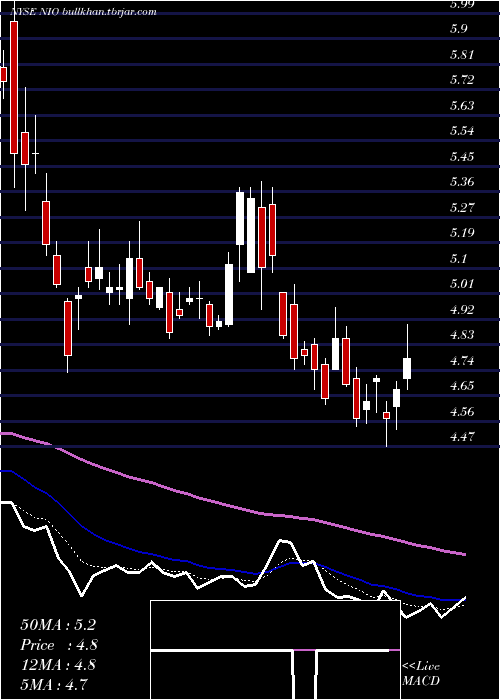The image size is (500, 700).
Task: Click the 5.1 price axis label
Action: pyautogui.click(x=459, y=258)
